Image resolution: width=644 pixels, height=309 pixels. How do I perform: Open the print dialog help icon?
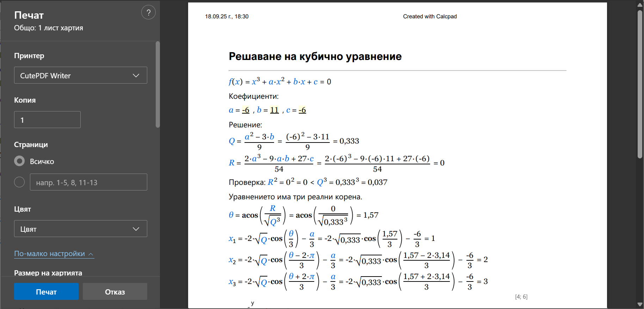pyautogui.click(x=148, y=13)
